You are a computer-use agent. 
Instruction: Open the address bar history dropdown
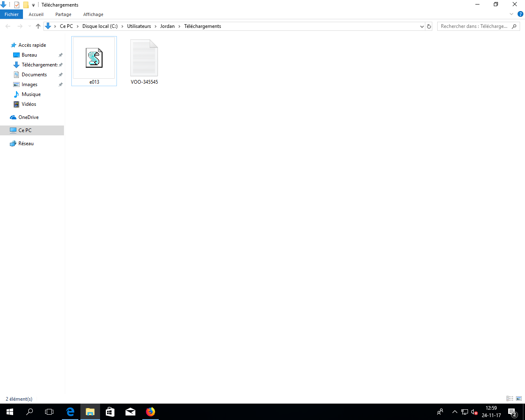[422, 26]
